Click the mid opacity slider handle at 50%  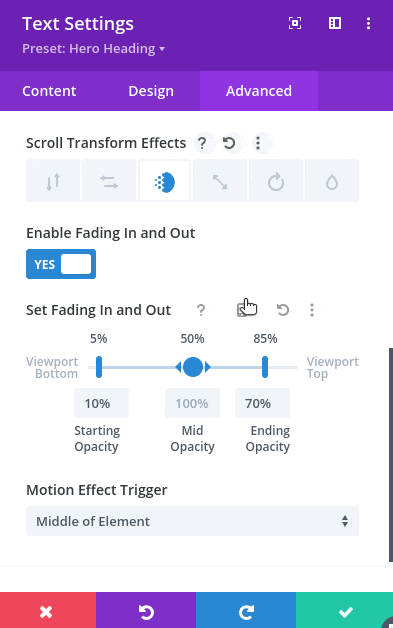(x=193, y=367)
